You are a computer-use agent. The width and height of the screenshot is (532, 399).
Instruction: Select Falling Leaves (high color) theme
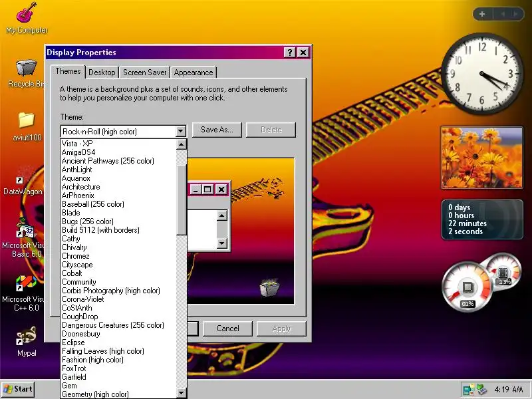[x=119, y=351]
